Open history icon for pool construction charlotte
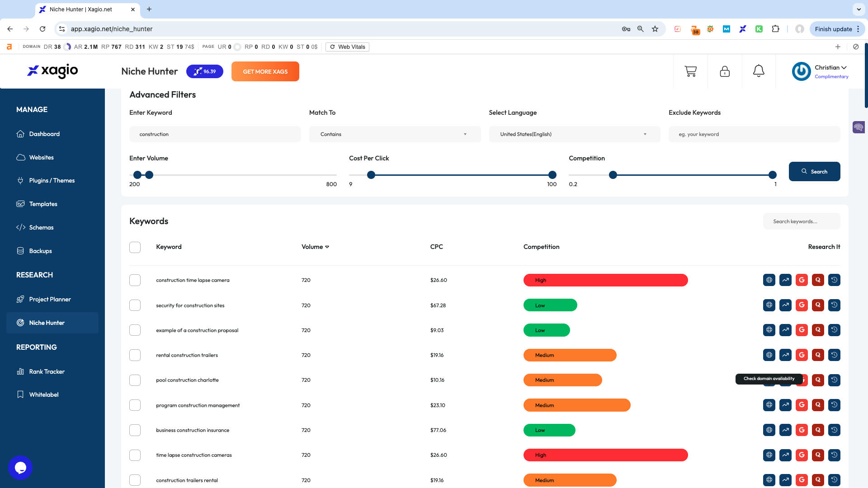 click(834, 380)
